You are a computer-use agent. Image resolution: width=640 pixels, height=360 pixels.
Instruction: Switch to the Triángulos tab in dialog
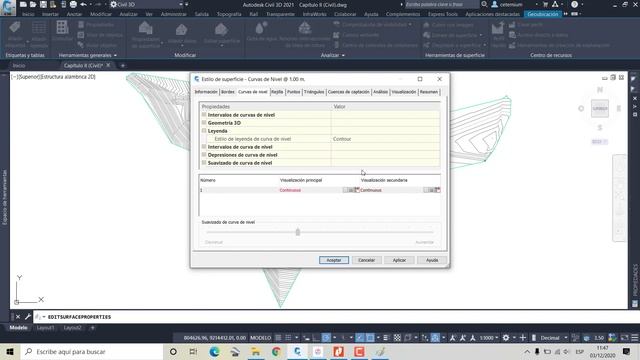314,92
